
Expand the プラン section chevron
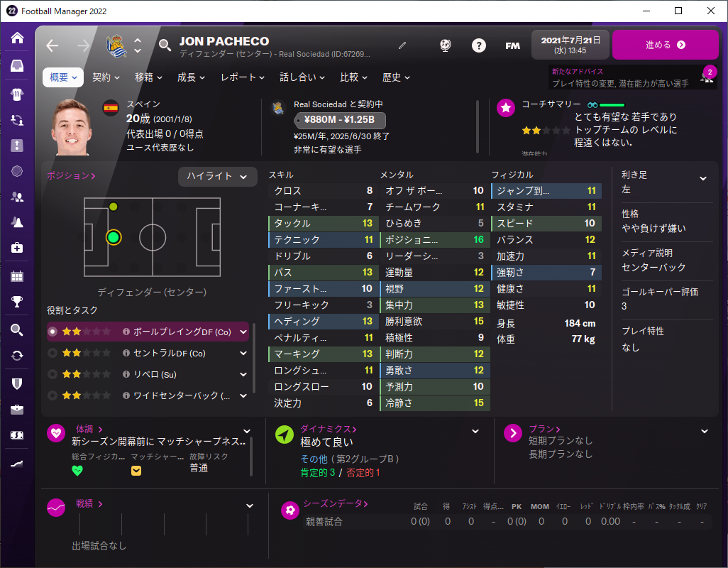(x=705, y=431)
